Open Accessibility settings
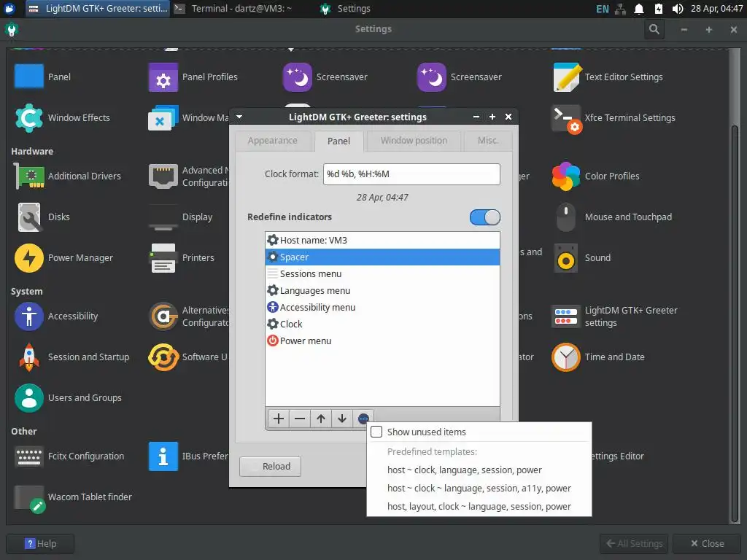 click(29, 316)
